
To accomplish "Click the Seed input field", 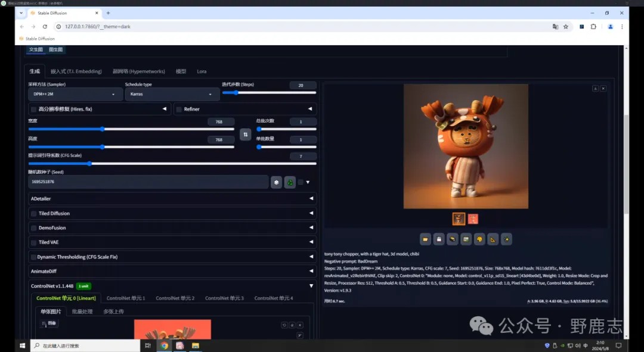I will pyautogui.click(x=148, y=182).
